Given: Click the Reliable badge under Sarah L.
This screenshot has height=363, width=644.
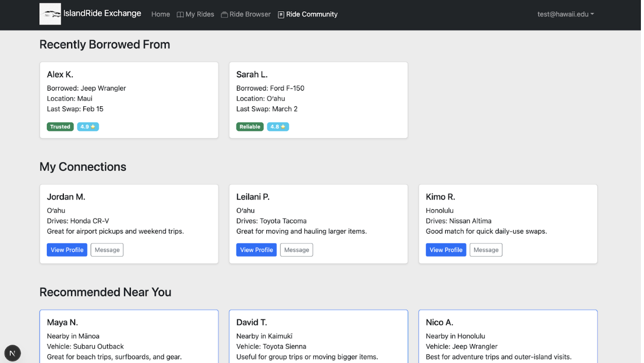Looking at the screenshot, I should [249, 126].
